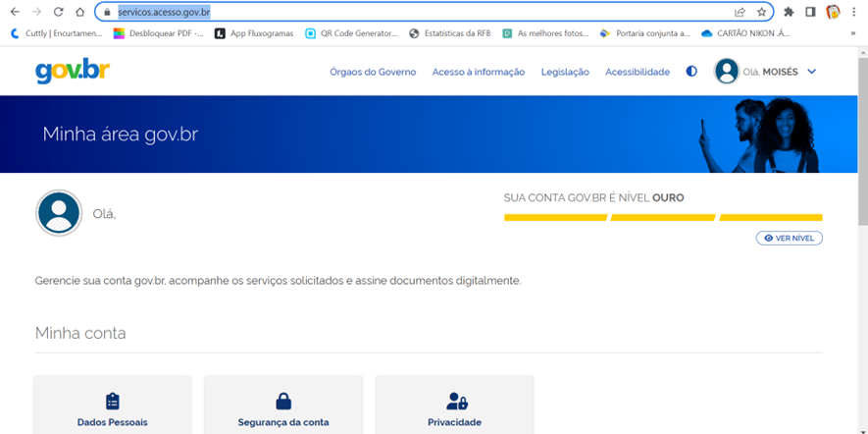Toggle high contrast mode icon
The height and width of the screenshot is (434, 868).
[x=691, y=72]
